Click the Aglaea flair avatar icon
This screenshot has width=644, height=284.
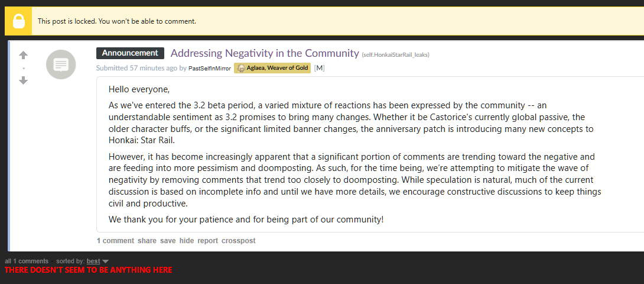(x=241, y=68)
